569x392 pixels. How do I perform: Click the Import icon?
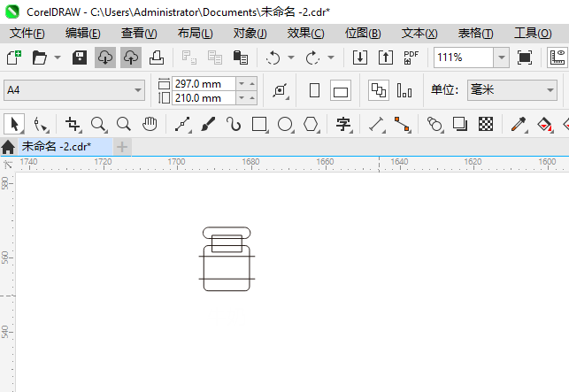[x=360, y=58]
